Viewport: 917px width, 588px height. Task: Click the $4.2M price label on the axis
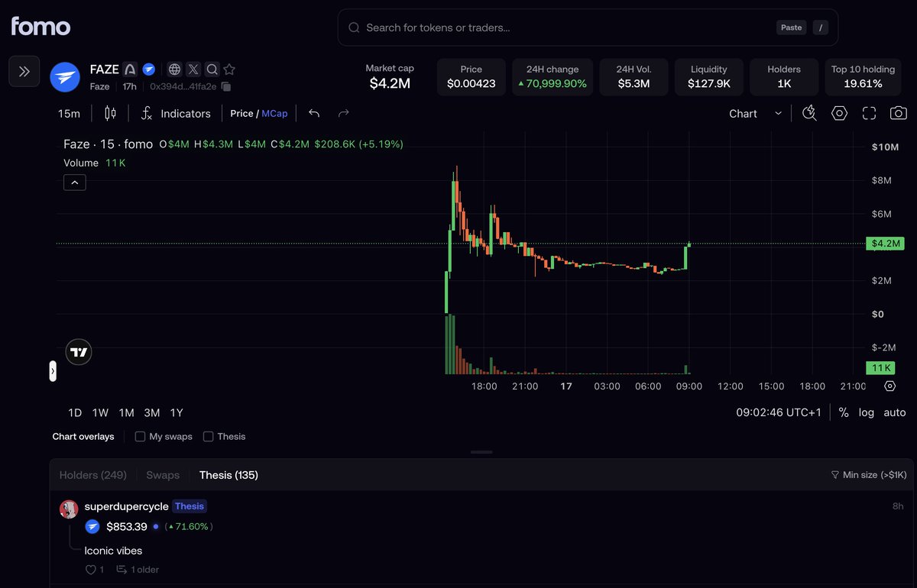(x=885, y=244)
